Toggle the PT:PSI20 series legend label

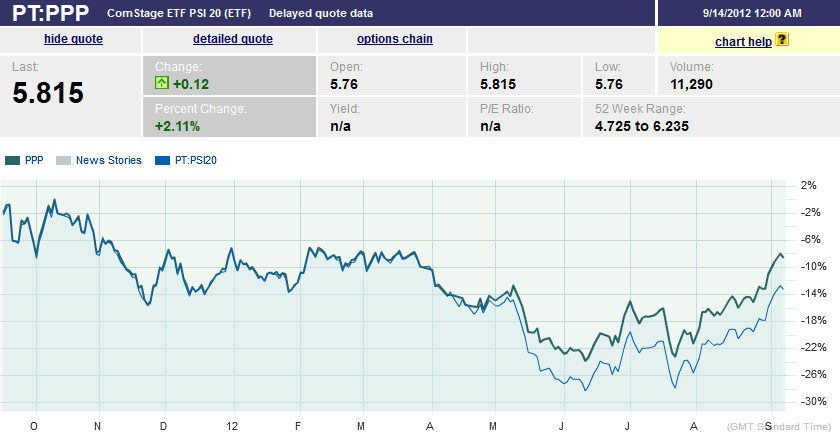197,160
